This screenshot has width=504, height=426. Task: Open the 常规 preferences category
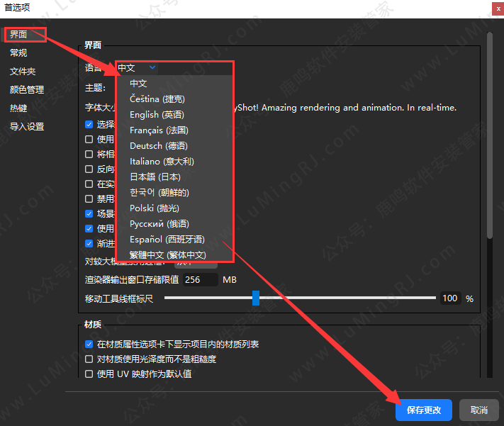pos(18,53)
